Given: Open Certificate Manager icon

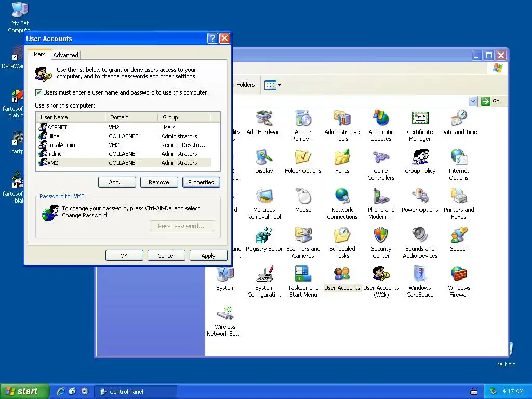Looking at the screenshot, I should 420,125.
